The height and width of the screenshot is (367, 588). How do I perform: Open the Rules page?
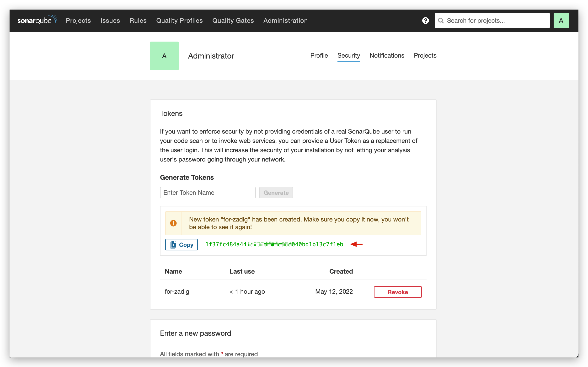tap(138, 21)
